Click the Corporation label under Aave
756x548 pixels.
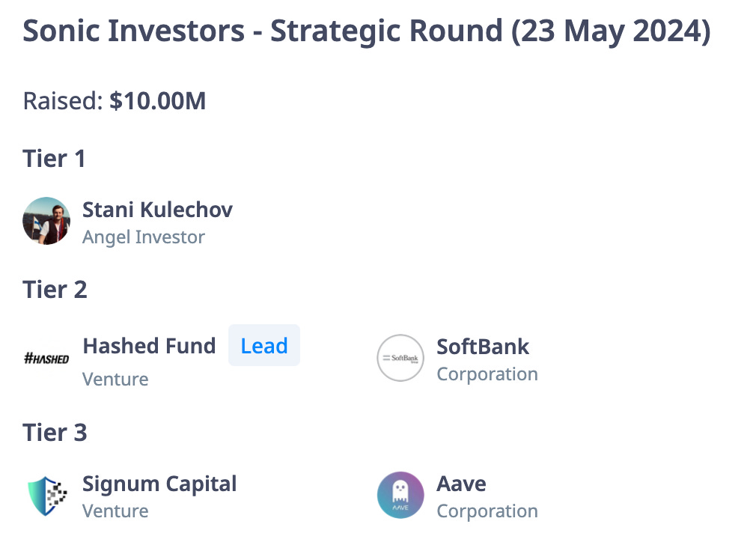coord(487,511)
